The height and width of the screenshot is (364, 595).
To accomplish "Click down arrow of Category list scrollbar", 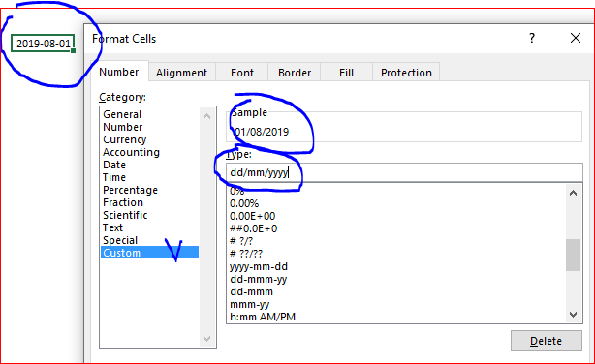I will point(206,338).
